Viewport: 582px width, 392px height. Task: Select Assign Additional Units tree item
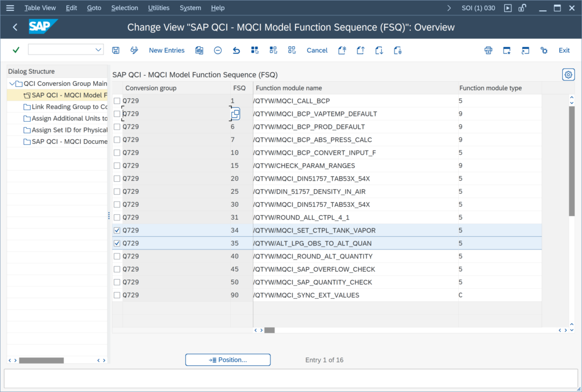click(65, 118)
